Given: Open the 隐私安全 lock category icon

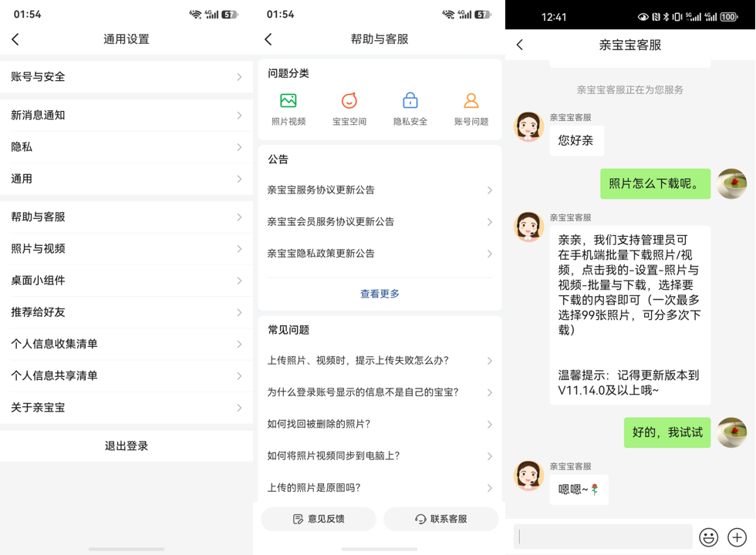Looking at the screenshot, I should 410,101.
